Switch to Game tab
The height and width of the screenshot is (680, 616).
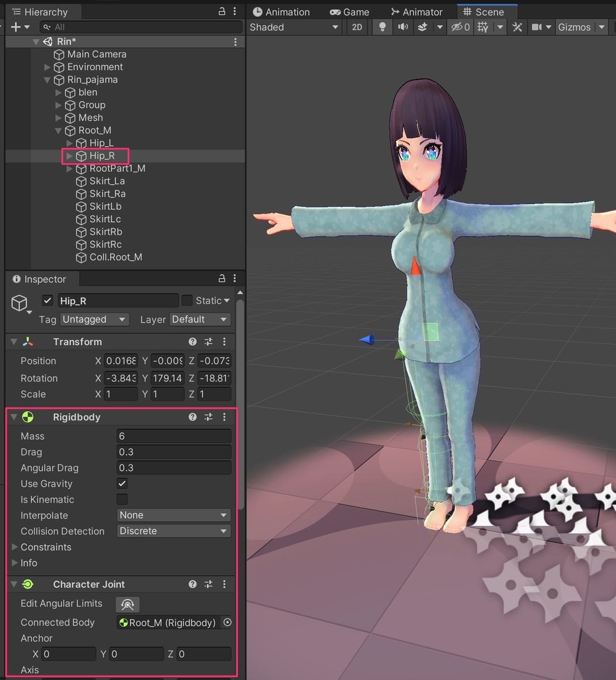click(350, 12)
